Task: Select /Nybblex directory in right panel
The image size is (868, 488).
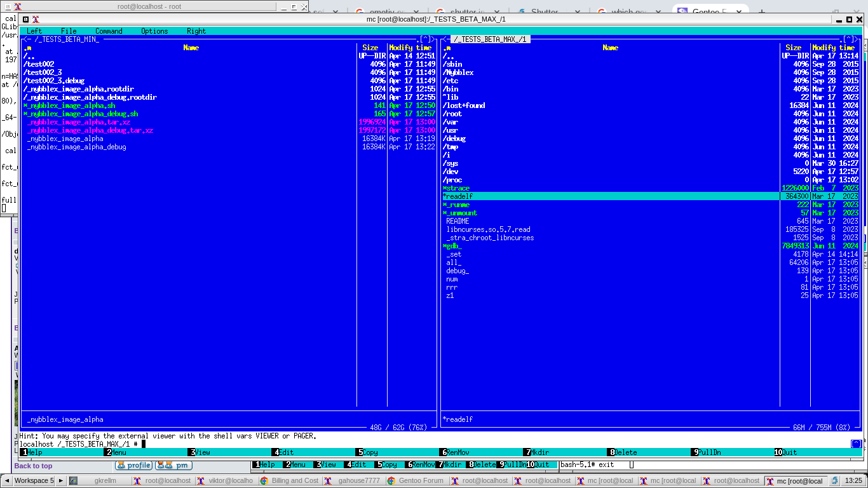Action: click(x=651, y=72)
